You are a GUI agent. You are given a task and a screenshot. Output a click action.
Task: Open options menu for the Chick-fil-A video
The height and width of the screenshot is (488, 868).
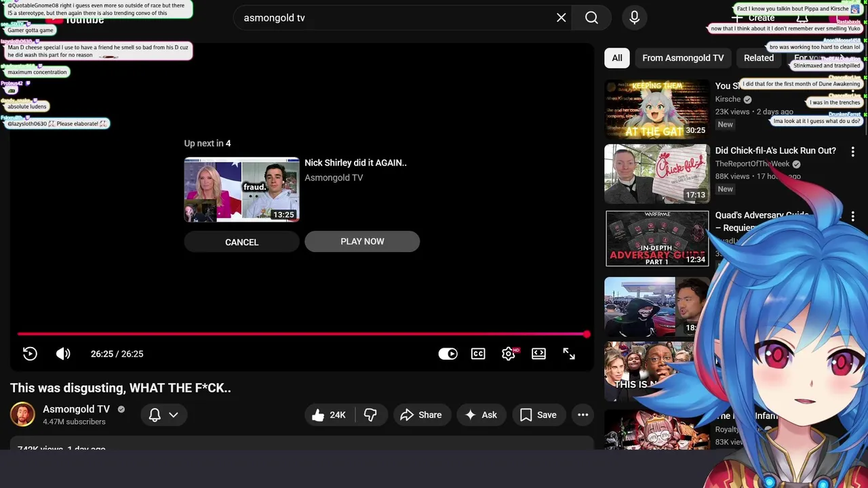[852, 152]
